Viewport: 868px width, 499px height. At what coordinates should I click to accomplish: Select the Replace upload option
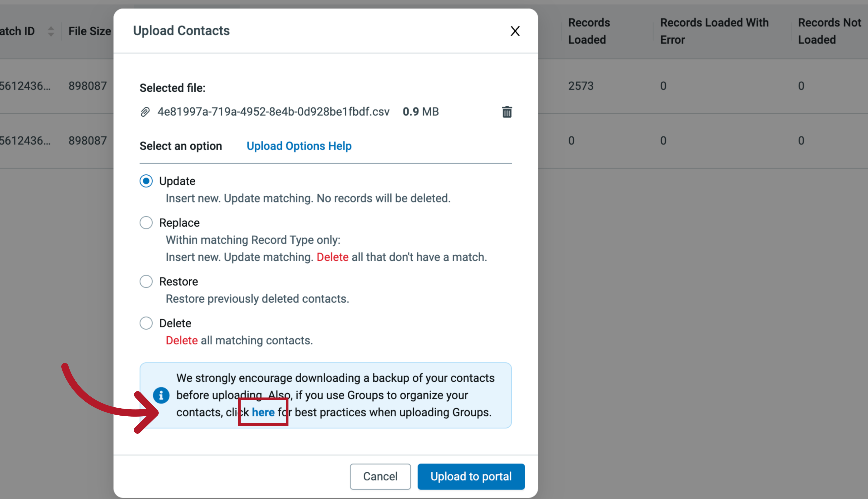[x=146, y=222]
